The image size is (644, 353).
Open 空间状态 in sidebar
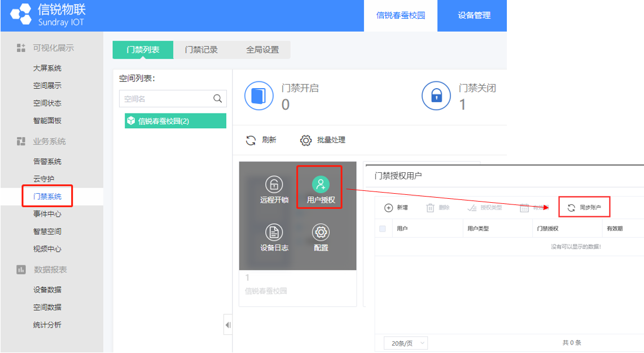[x=47, y=103]
